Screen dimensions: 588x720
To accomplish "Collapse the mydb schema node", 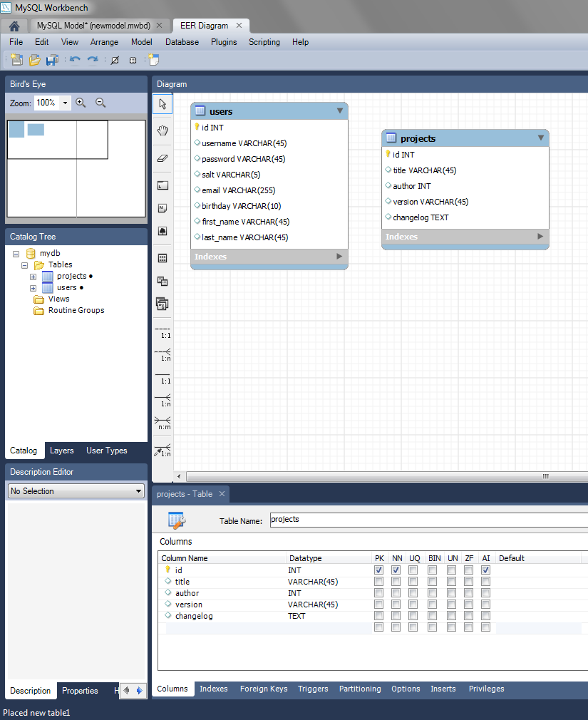I will coord(16,254).
